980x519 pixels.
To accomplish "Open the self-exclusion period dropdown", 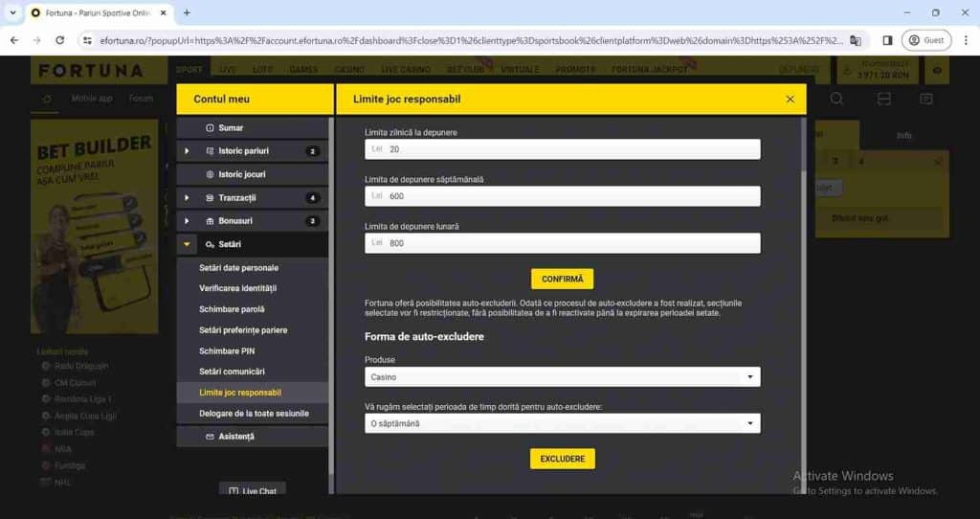I will click(563, 423).
